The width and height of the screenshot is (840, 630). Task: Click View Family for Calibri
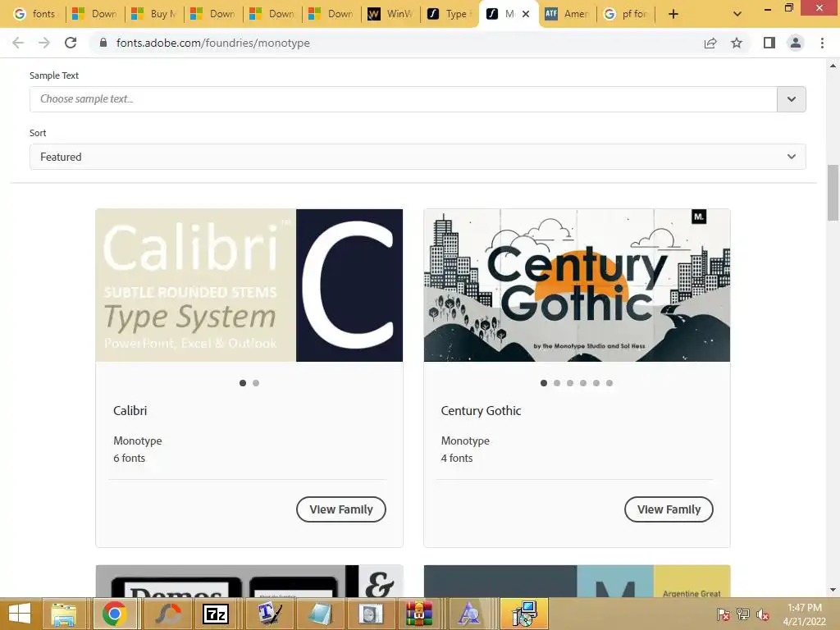(341, 509)
